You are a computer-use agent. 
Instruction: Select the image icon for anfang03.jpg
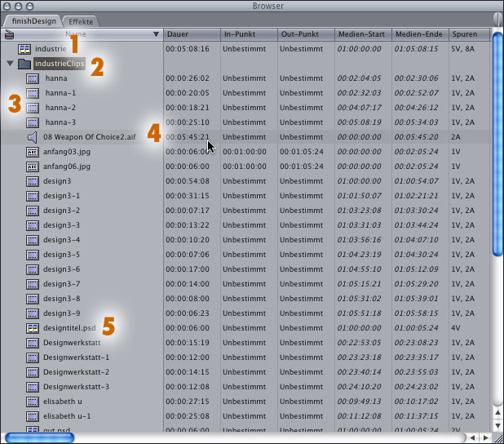[x=33, y=152]
